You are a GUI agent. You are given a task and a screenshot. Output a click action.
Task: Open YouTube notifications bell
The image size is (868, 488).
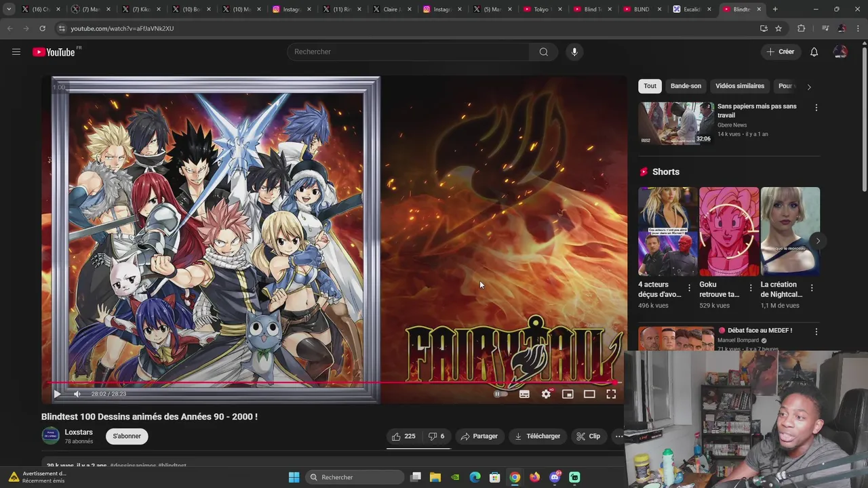click(x=814, y=52)
